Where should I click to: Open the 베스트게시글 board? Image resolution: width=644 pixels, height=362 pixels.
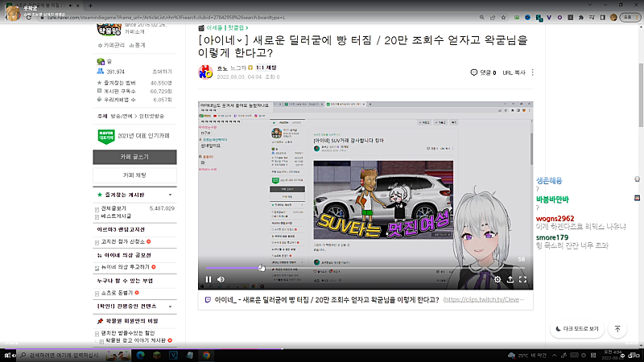(116, 216)
